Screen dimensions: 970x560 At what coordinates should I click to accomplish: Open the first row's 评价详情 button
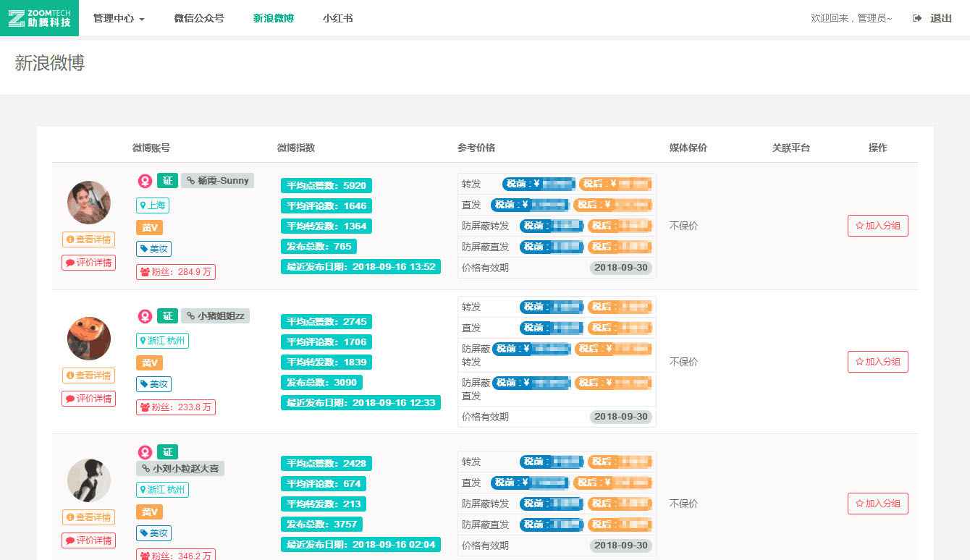click(x=88, y=263)
